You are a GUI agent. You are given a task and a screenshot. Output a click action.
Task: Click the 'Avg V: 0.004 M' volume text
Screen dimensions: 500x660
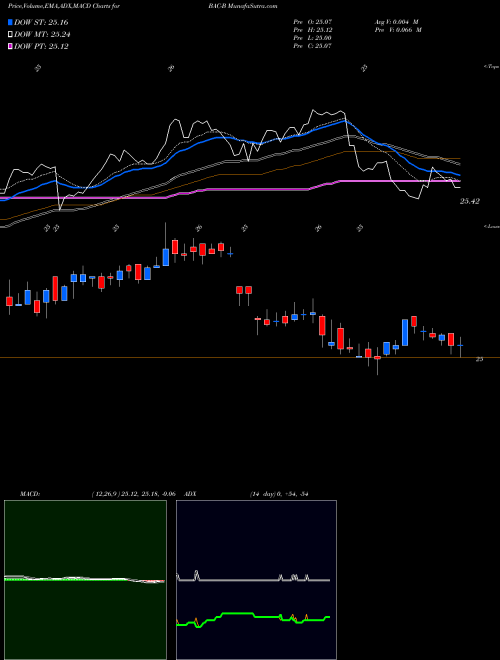[396, 22]
